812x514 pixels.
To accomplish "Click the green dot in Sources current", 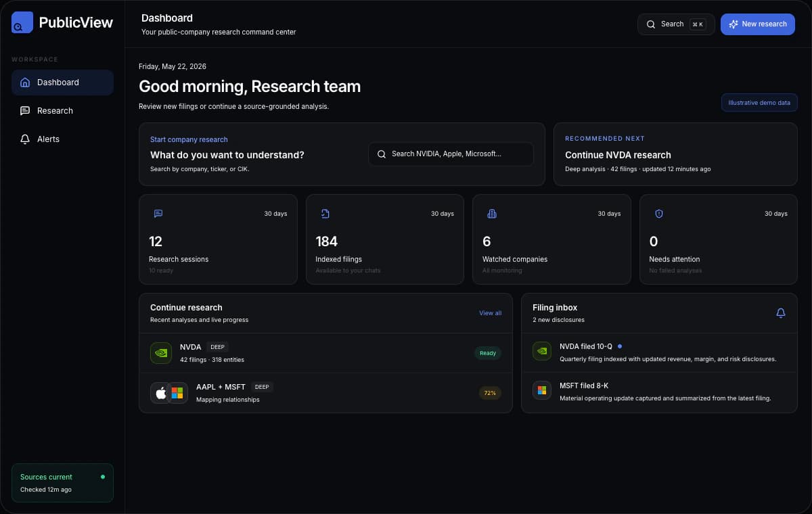I will pos(103,477).
